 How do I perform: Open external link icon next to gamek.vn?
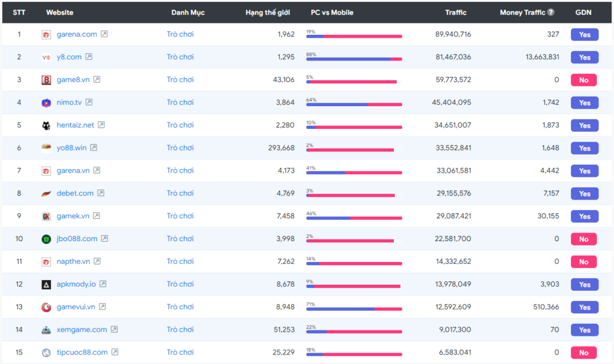[96, 216]
